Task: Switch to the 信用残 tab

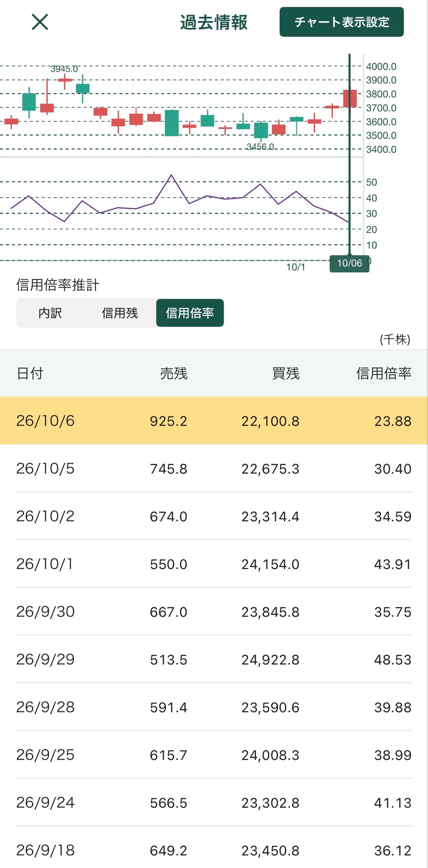Action: click(x=120, y=313)
